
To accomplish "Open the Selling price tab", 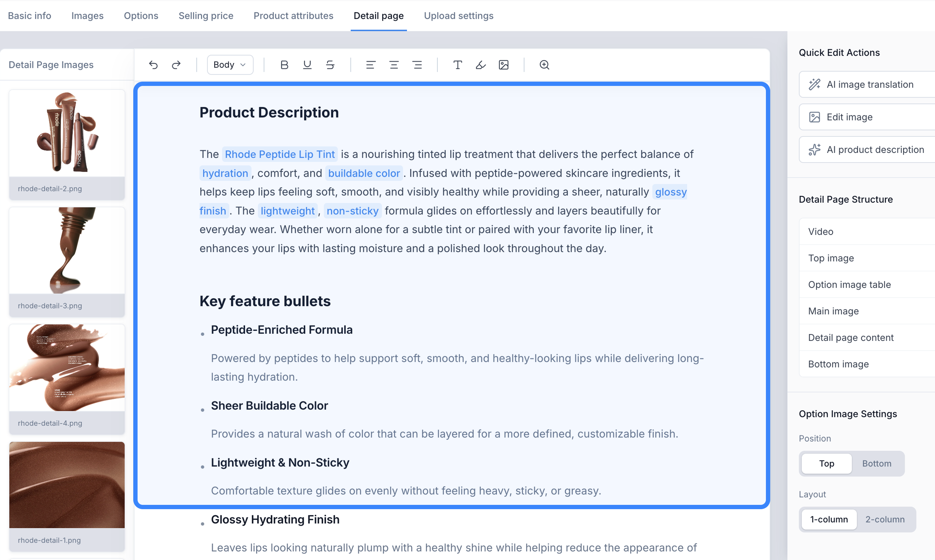I will pos(206,15).
